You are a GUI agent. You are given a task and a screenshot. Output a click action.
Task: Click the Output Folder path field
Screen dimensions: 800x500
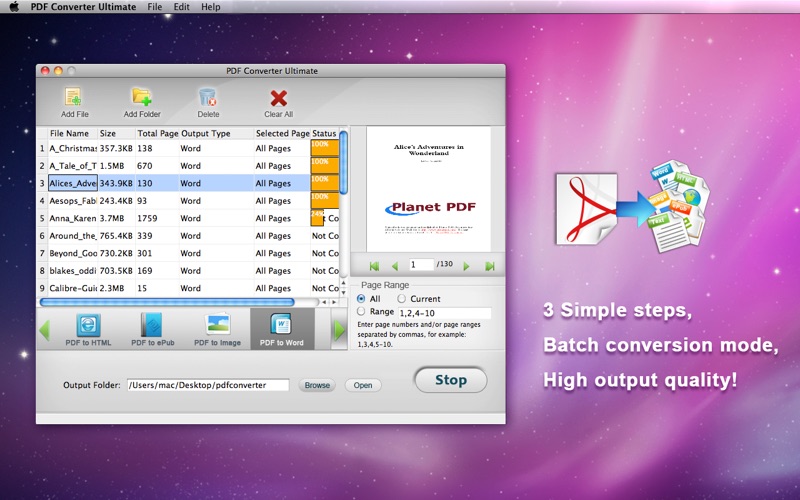[x=208, y=385]
